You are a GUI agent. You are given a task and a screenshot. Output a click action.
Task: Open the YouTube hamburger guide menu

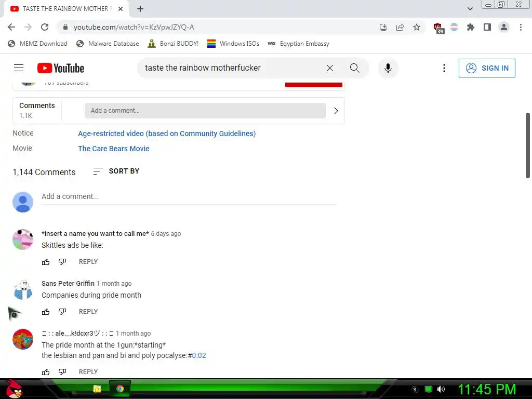19,68
